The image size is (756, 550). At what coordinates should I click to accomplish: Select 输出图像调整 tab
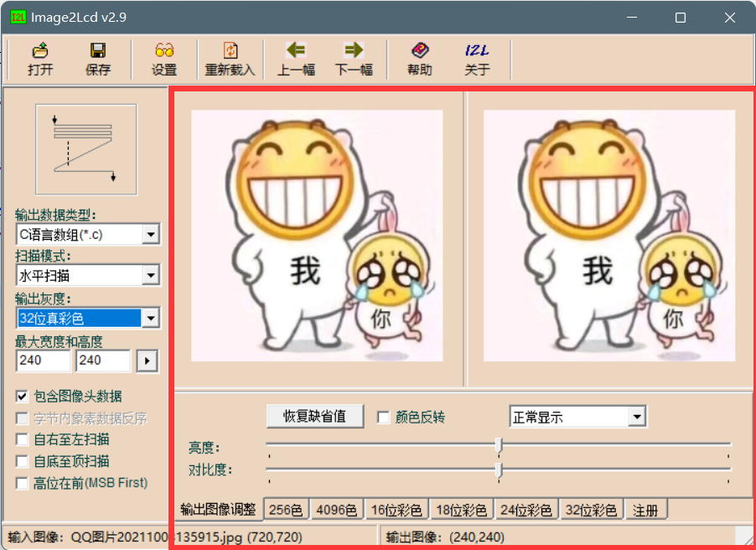(218, 510)
